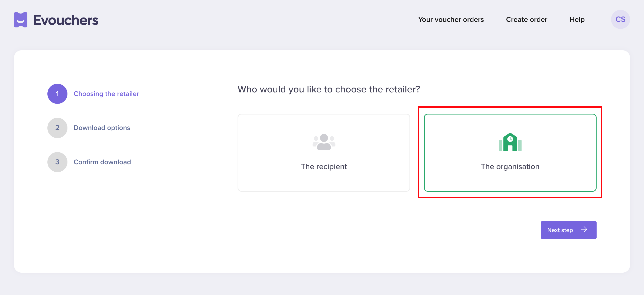Open the Help menu item

(577, 20)
